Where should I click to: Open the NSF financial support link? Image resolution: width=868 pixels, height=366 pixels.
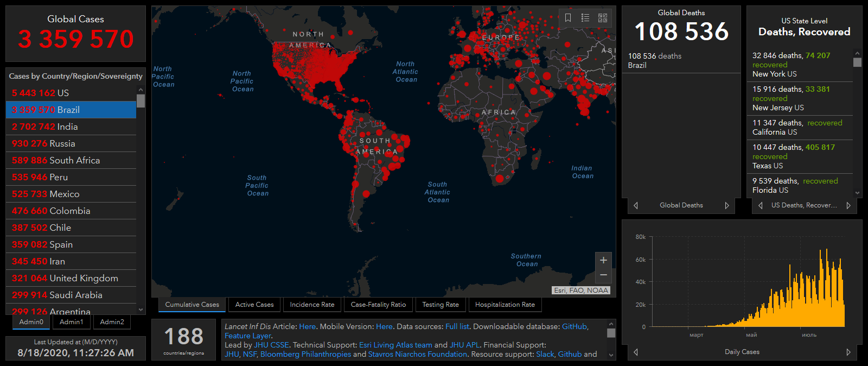(250, 354)
